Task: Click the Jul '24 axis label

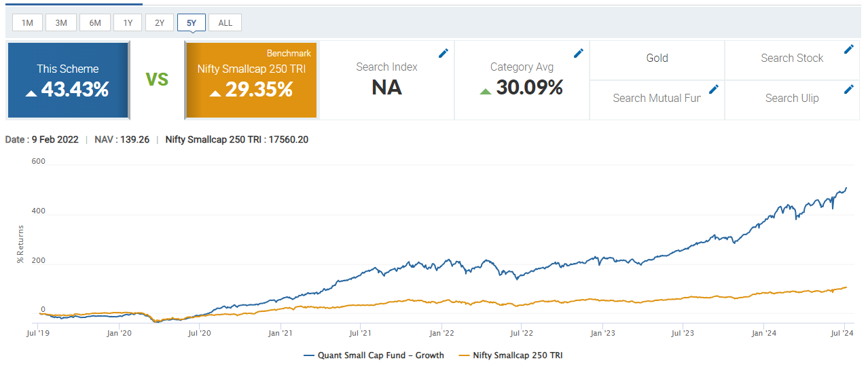Action: point(843,334)
